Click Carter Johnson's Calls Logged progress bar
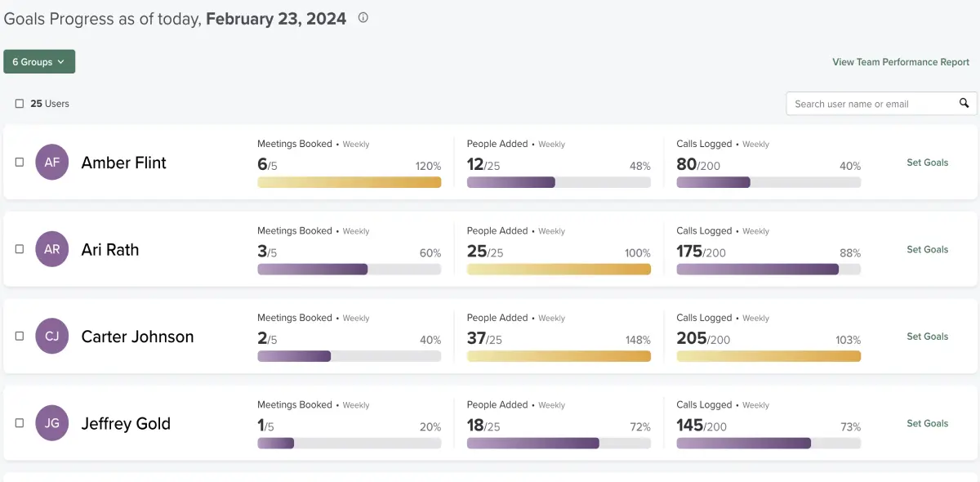Image resolution: width=980 pixels, height=482 pixels. click(768, 356)
